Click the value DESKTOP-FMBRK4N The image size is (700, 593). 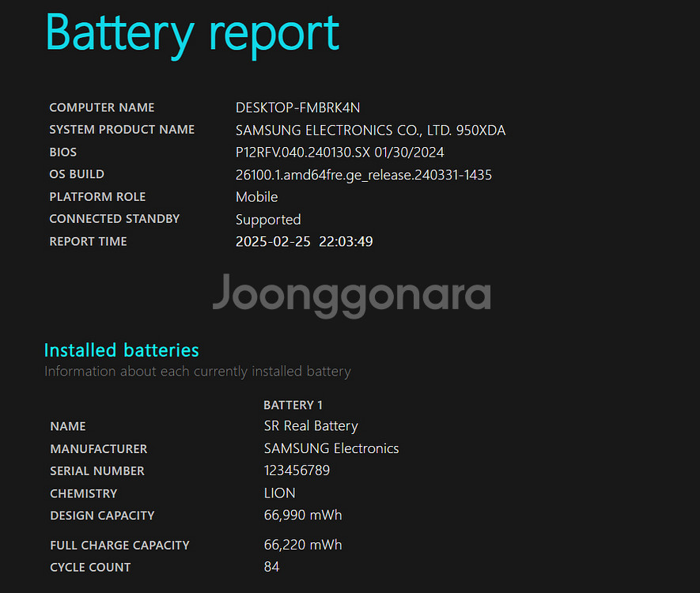pos(297,108)
